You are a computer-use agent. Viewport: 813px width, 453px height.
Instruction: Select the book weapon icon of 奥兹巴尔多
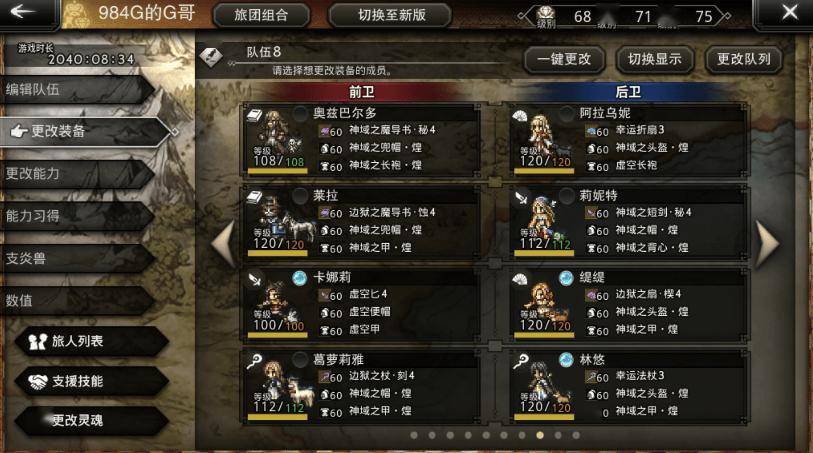(254, 115)
